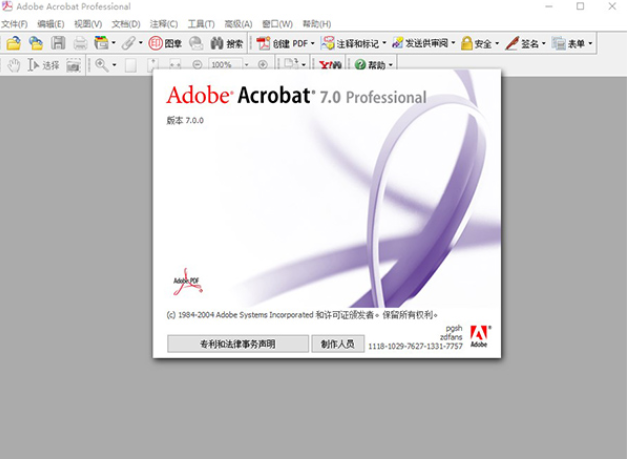Screen dimensions: 629x459
Task: Click the Print icon in toolbar
Action: pyautogui.click(x=80, y=43)
